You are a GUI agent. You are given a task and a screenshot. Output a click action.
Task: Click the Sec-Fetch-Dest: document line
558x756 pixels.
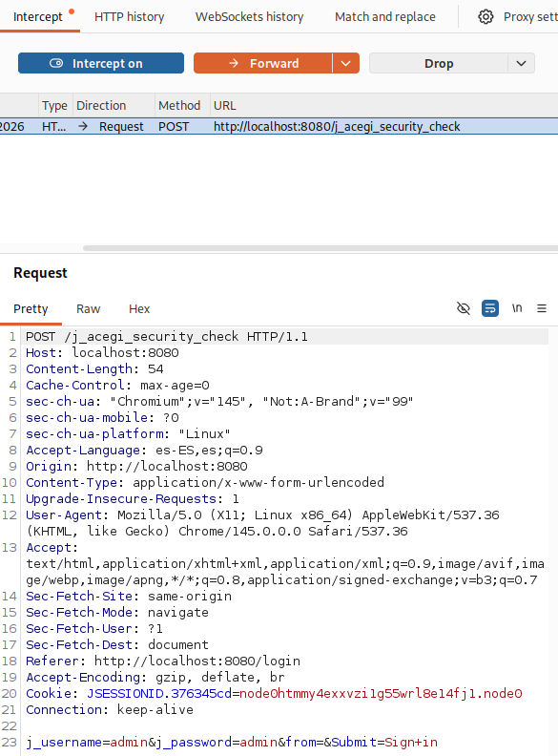(117, 644)
